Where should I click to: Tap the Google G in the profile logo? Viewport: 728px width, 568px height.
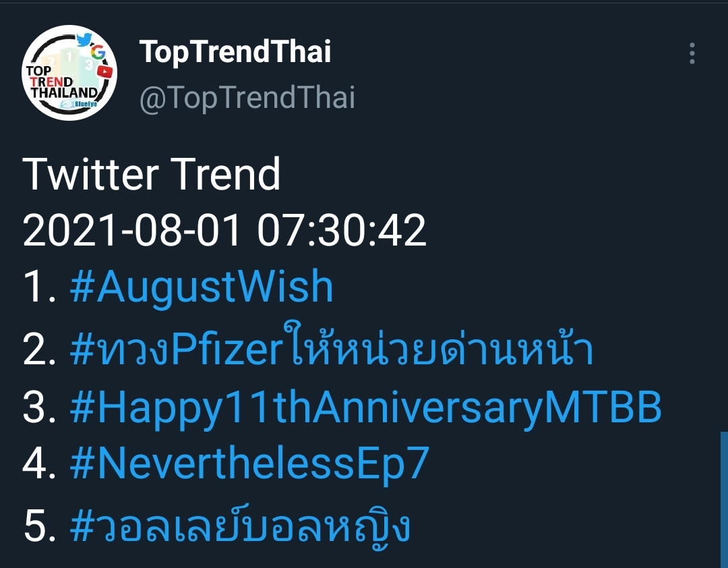point(98,52)
